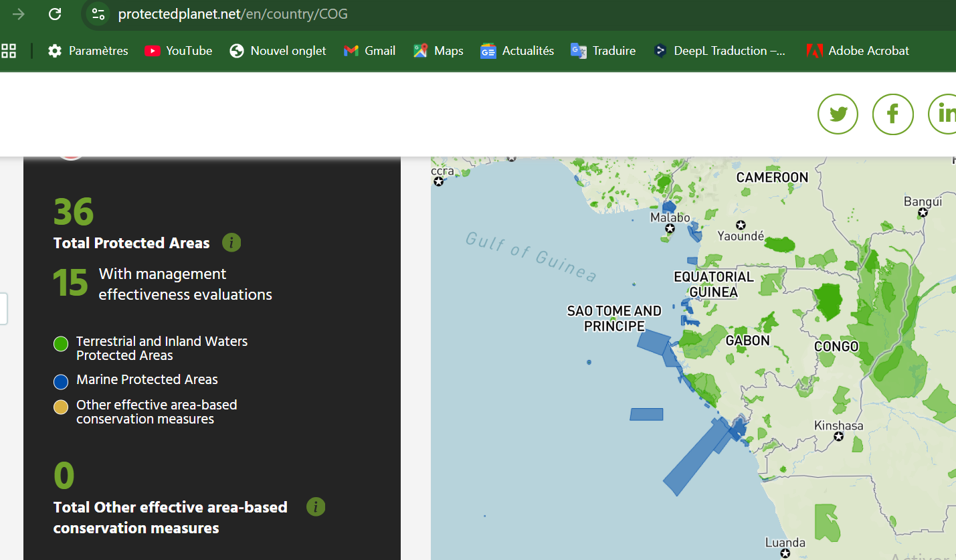
Task: Open Gmail bookmark
Action: [369, 51]
